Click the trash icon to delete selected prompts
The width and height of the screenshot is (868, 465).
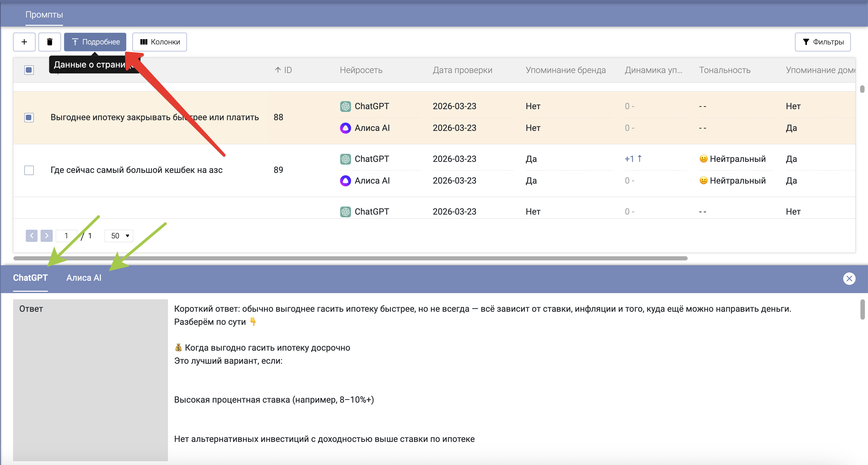pyautogui.click(x=50, y=42)
